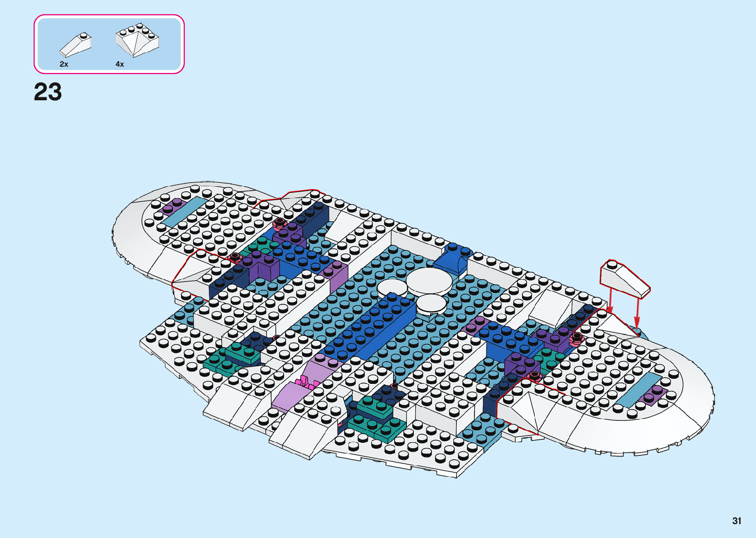
Task: Select the large white wedge piece in parts box
Action: [x=137, y=40]
